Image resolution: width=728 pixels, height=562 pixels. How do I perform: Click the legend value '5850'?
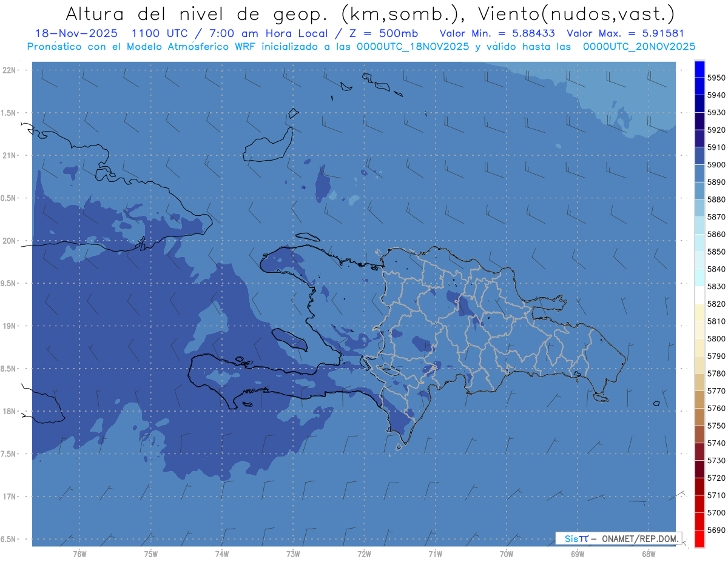(716, 252)
